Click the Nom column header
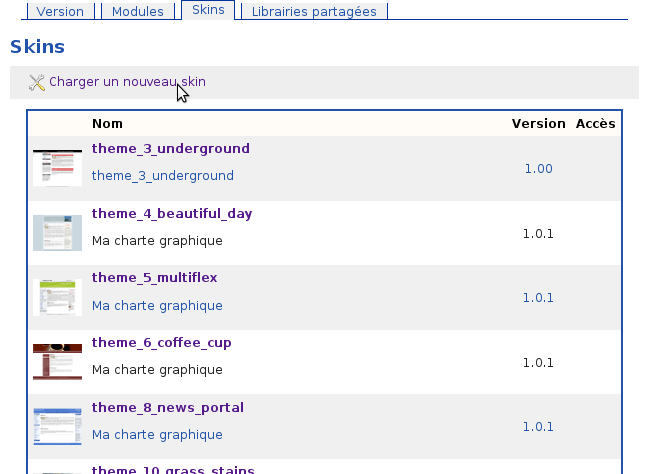Screen dimensions: 647x474 (107, 124)
